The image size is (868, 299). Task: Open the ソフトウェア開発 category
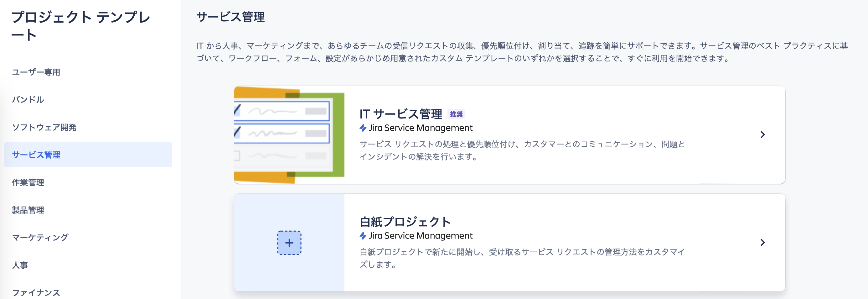click(x=44, y=128)
